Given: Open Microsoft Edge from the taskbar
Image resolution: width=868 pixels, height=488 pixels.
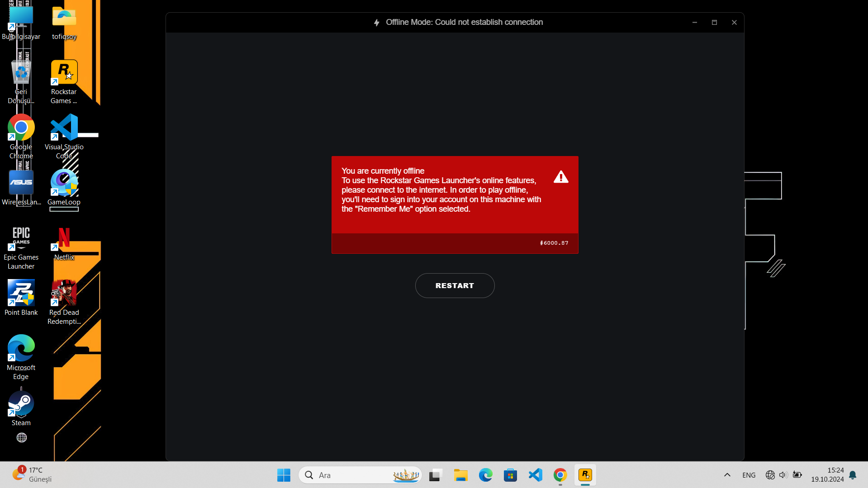Looking at the screenshot, I should coord(486,475).
